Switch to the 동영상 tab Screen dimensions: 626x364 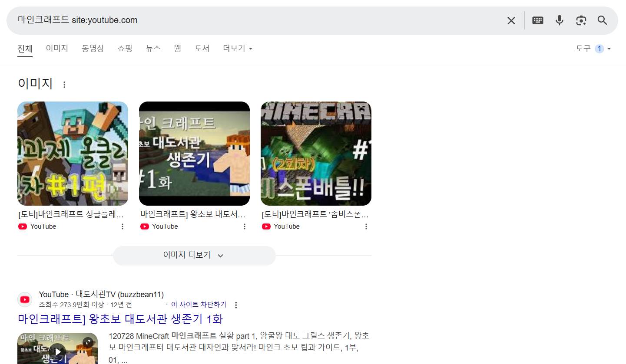(x=93, y=49)
